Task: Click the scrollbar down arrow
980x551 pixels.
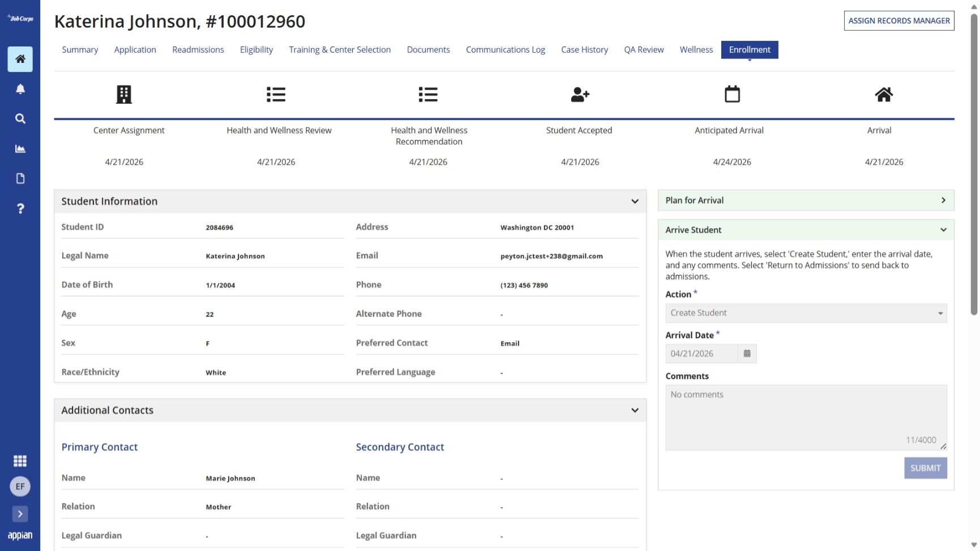Action: [974, 545]
